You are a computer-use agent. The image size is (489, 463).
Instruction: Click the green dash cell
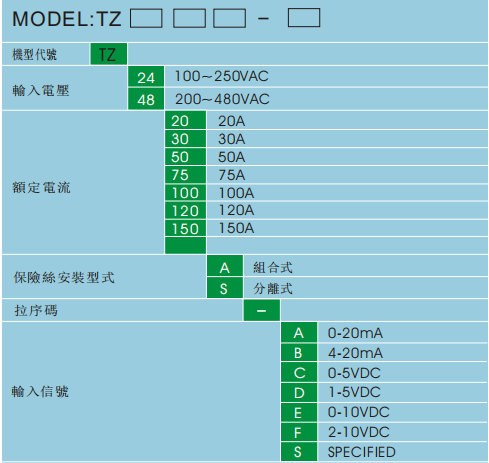click(262, 310)
